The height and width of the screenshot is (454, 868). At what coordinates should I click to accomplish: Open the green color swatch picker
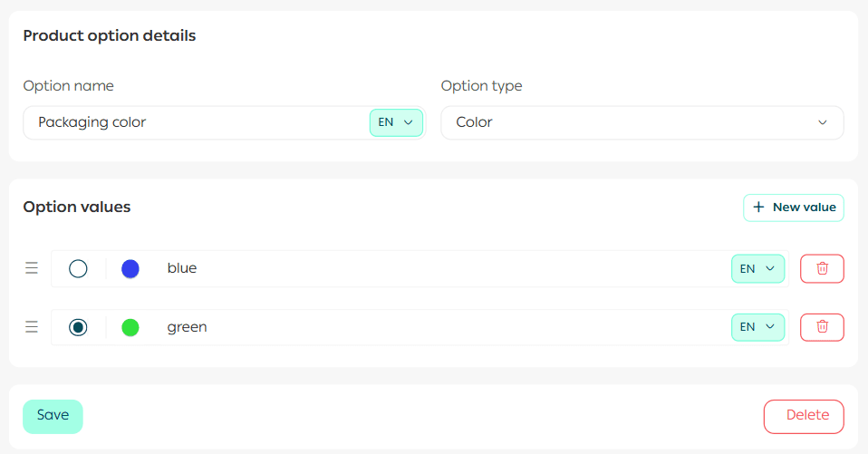[x=130, y=327]
